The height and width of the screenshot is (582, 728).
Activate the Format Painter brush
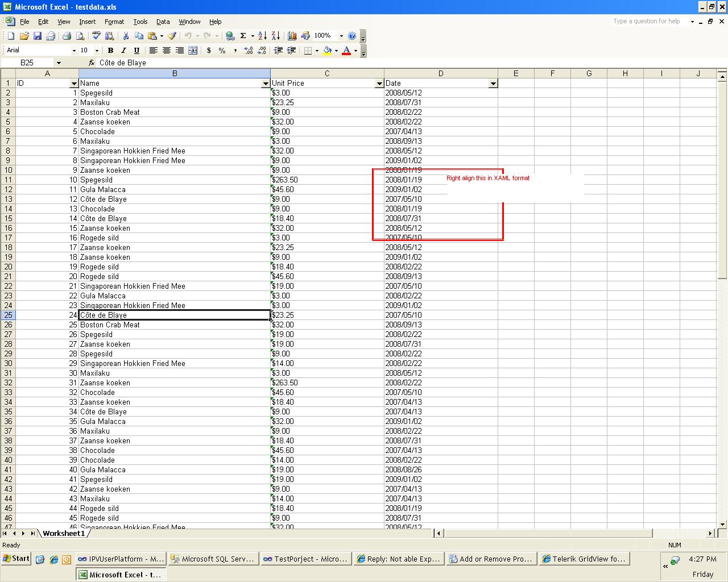[x=172, y=36]
